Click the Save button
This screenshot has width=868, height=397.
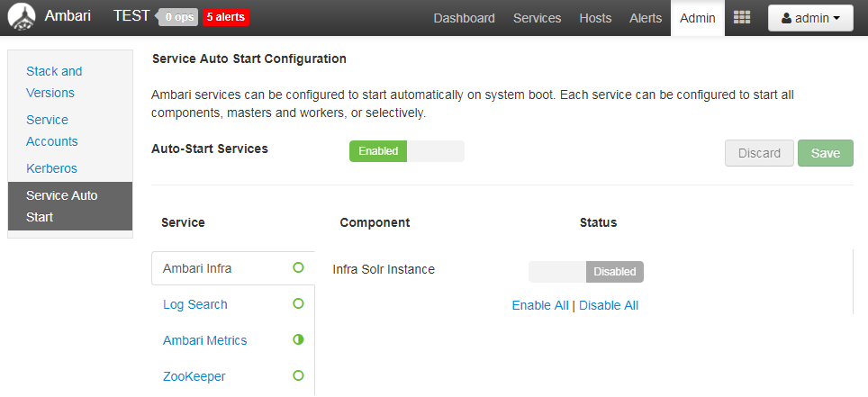click(826, 153)
